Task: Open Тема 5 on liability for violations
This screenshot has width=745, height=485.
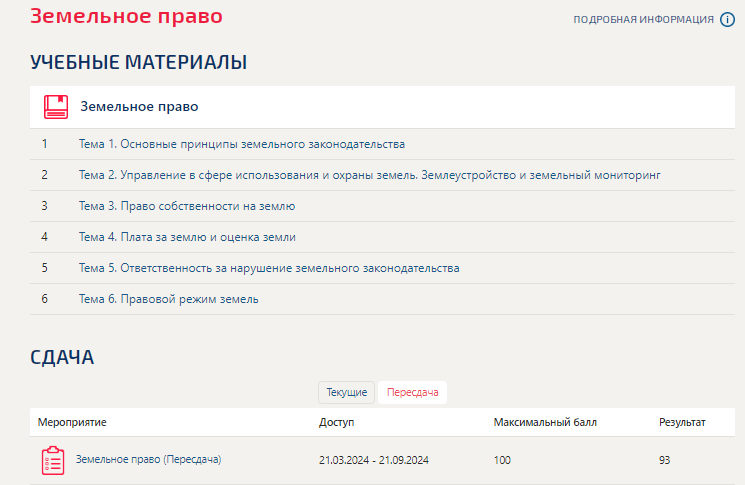Action: tap(269, 268)
